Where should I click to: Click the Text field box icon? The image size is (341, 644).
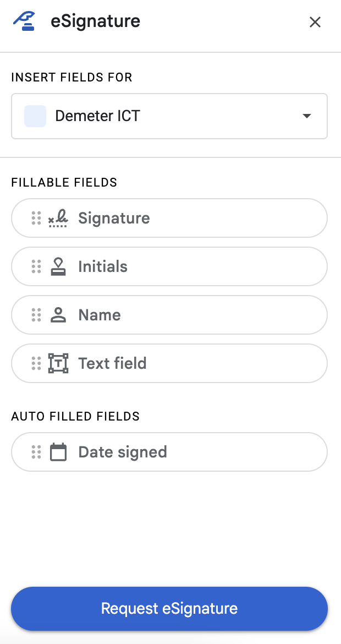58,363
